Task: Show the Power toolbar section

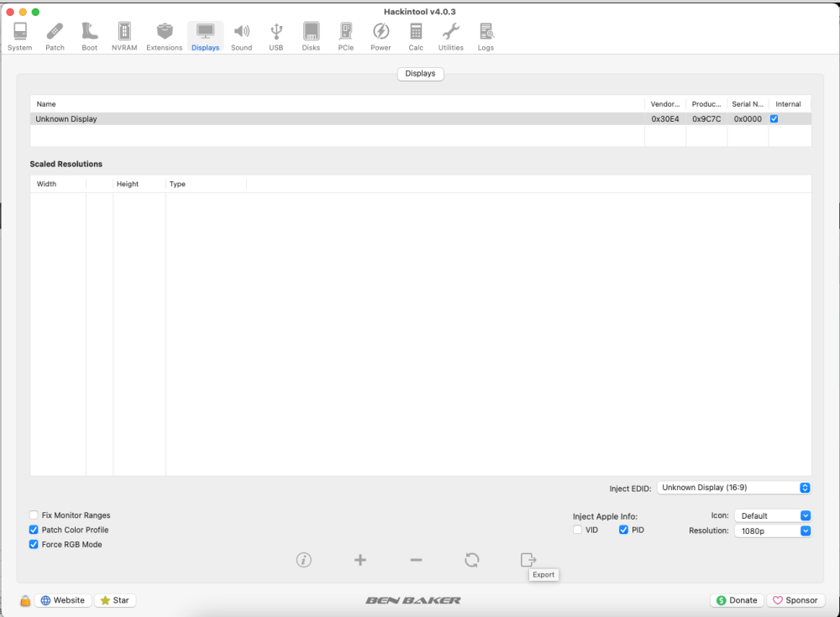Action: coord(381,37)
